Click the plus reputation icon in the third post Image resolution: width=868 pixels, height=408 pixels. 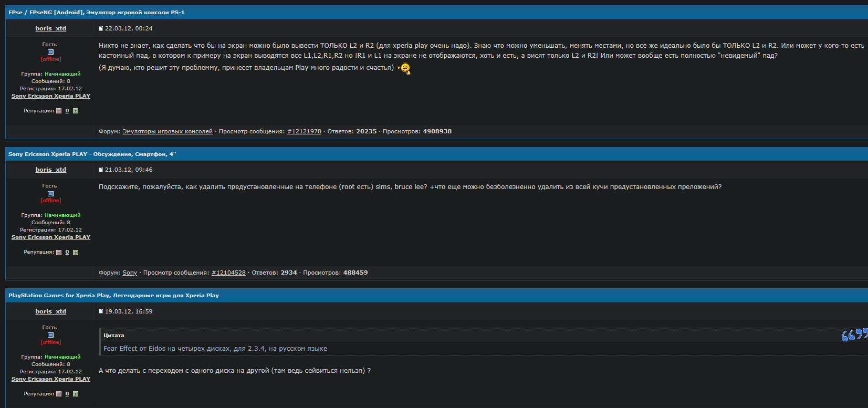pos(76,394)
